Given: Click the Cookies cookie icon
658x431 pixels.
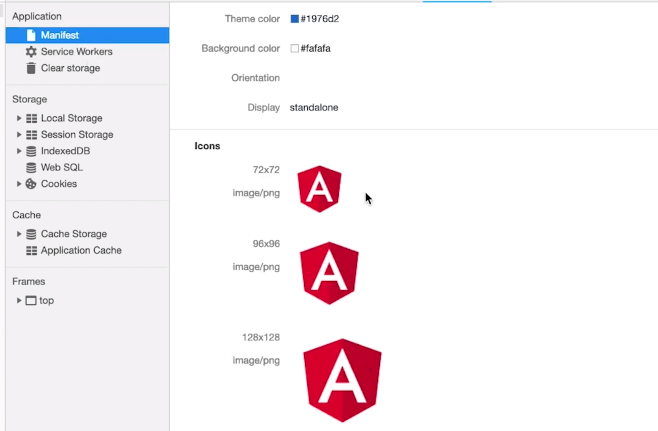Looking at the screenshot, I should 31,184.
